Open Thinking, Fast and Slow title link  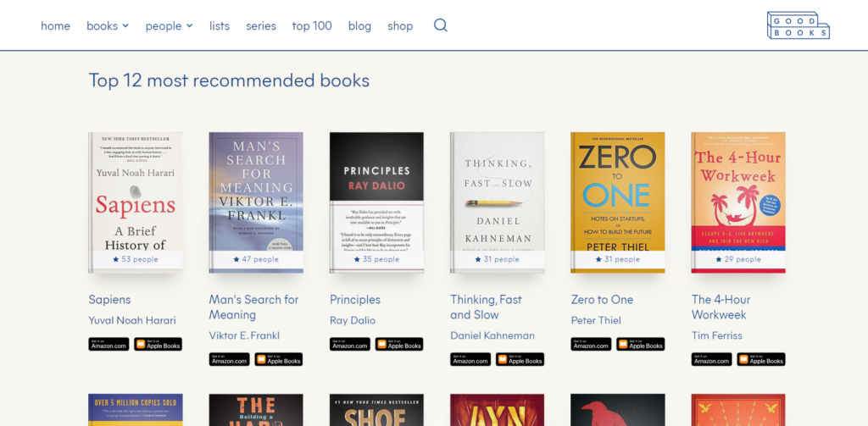(486, 307)
